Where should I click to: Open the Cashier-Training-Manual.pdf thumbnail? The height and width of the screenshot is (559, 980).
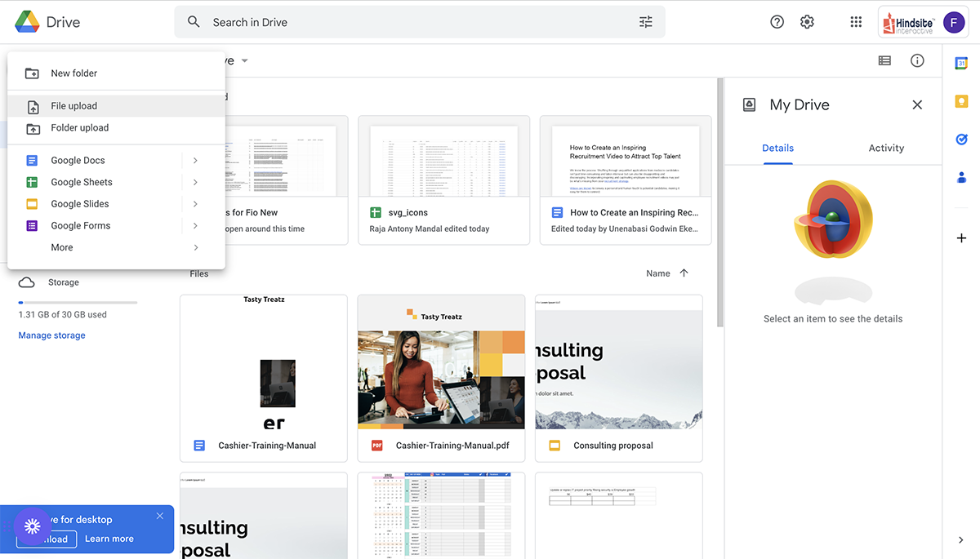[441, 367]
